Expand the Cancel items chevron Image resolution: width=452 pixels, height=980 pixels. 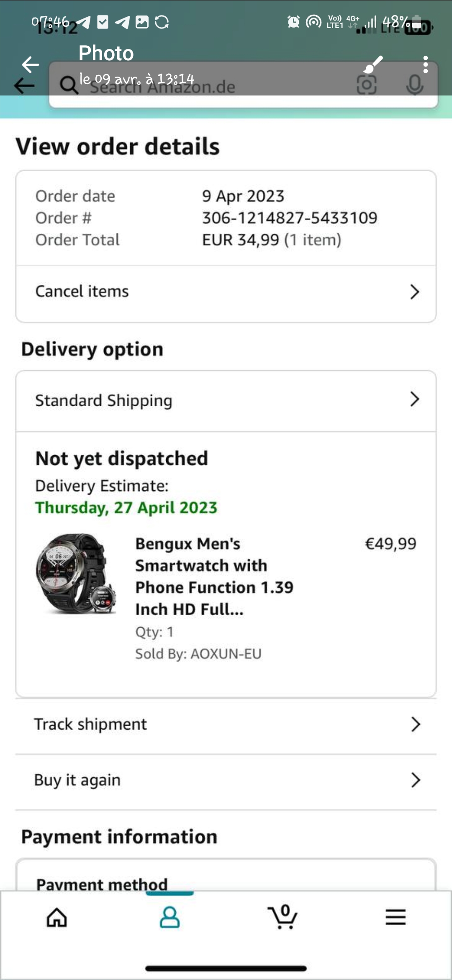(x=414, y=292)
